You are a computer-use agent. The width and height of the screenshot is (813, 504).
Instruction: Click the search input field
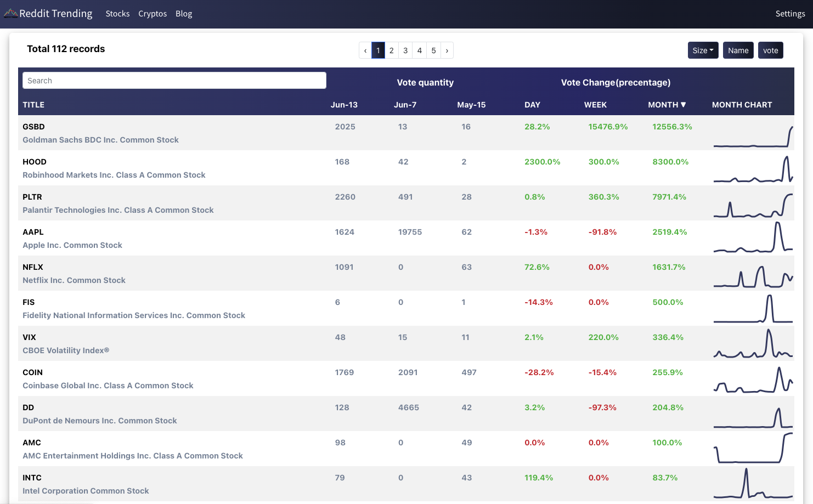click(174, 81)
